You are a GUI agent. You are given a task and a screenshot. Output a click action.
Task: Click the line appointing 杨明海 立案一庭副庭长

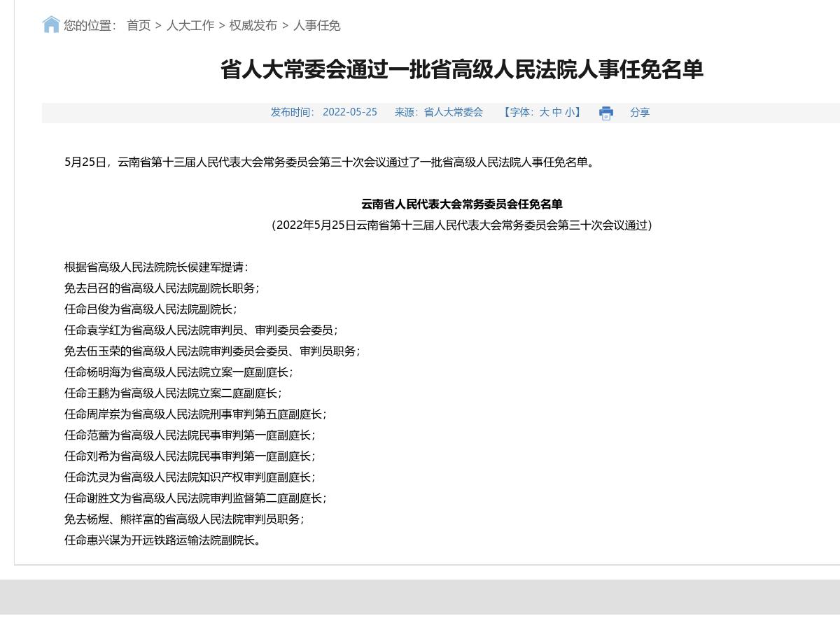179,372
